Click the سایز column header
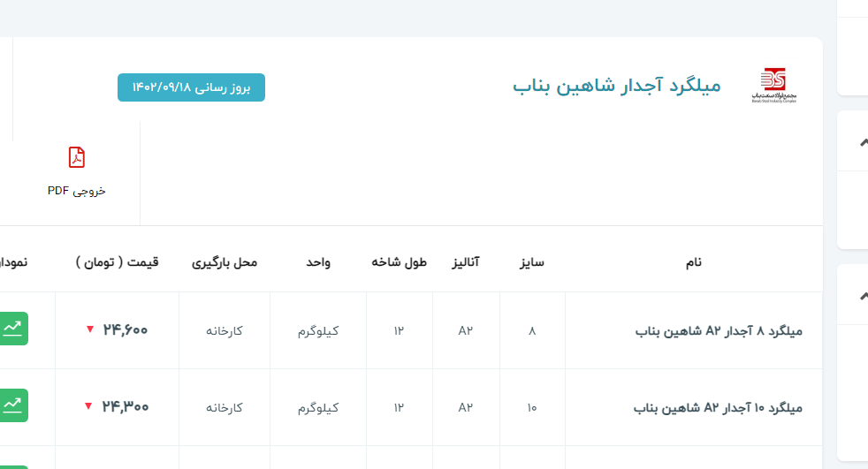Image resolution: width=868 pixels, height=469 pixels. (x=531, y=262)
